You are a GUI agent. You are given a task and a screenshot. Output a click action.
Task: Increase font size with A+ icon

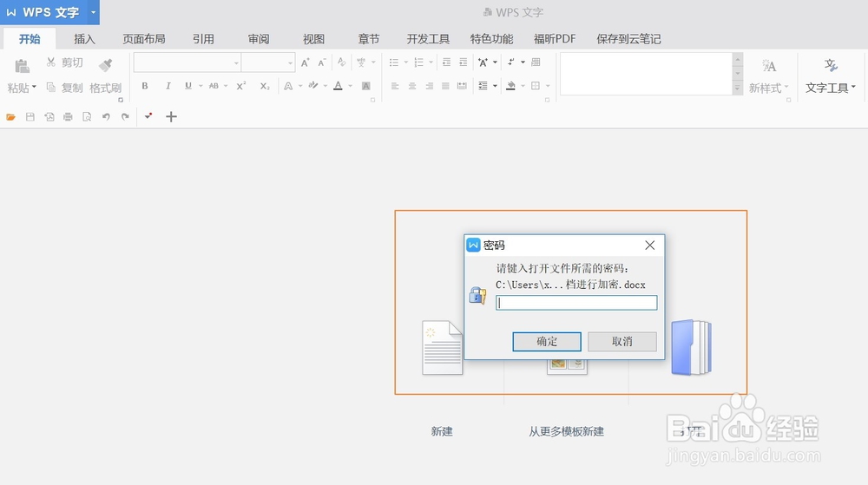tap(305, 62)
